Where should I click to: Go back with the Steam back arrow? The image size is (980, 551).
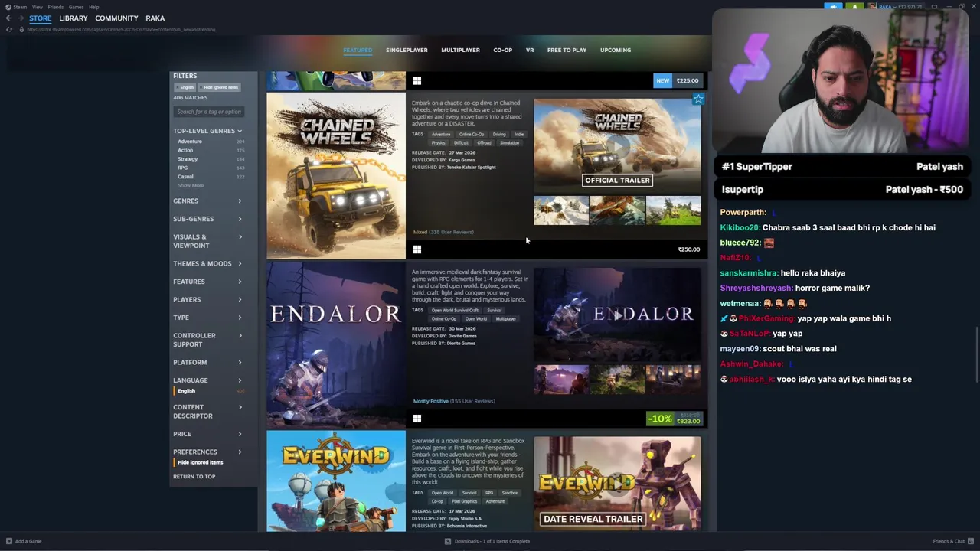[x=8, y=18]
